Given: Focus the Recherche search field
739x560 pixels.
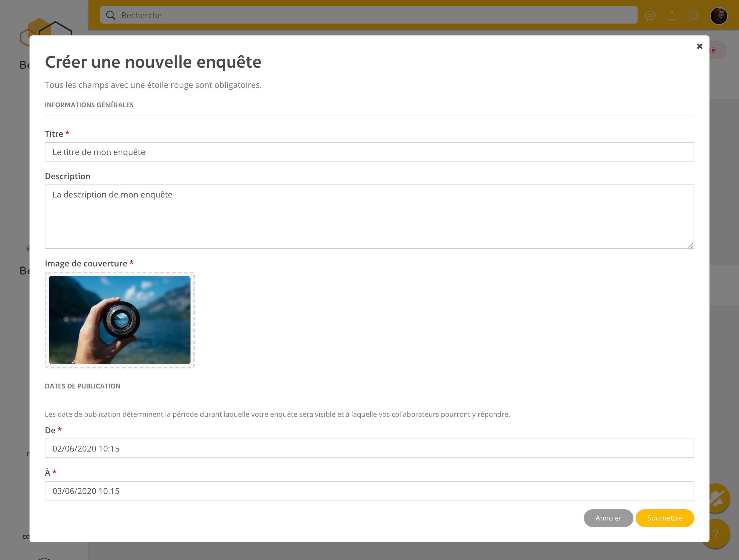Looking at the screenshot, I should pyautogui.click(x=367, y=15).
